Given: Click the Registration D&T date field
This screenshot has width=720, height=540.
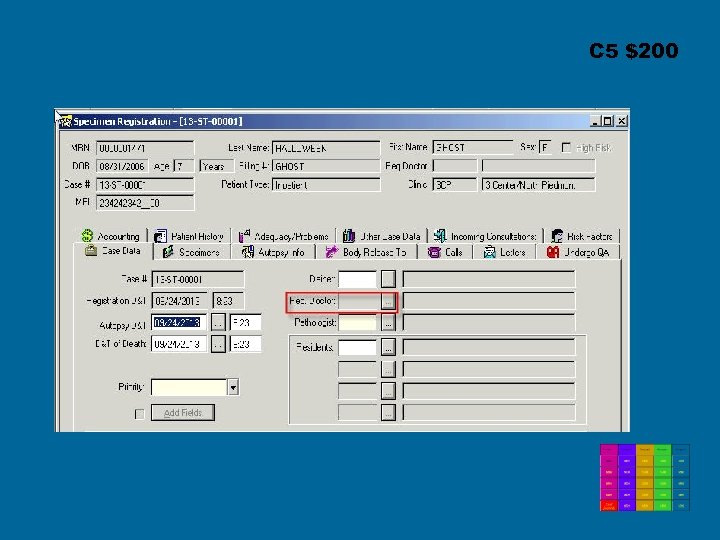Looking at the screenshot, I should [179, 301].
